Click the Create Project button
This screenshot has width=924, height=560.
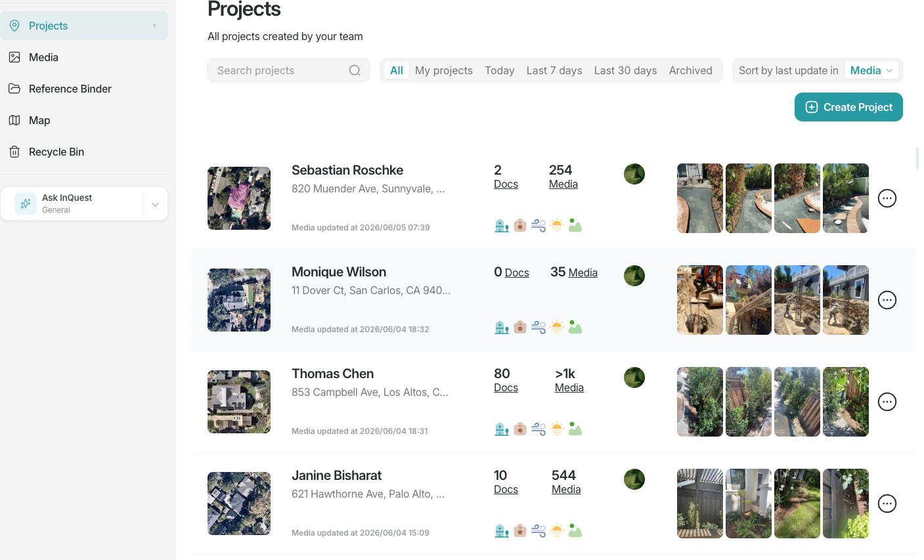coord(848,107)
